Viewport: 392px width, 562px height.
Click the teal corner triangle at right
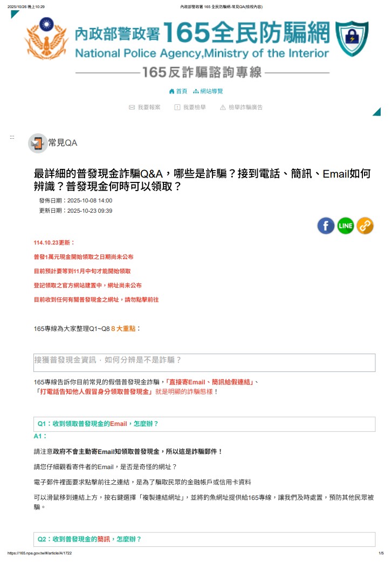point(377,112)
